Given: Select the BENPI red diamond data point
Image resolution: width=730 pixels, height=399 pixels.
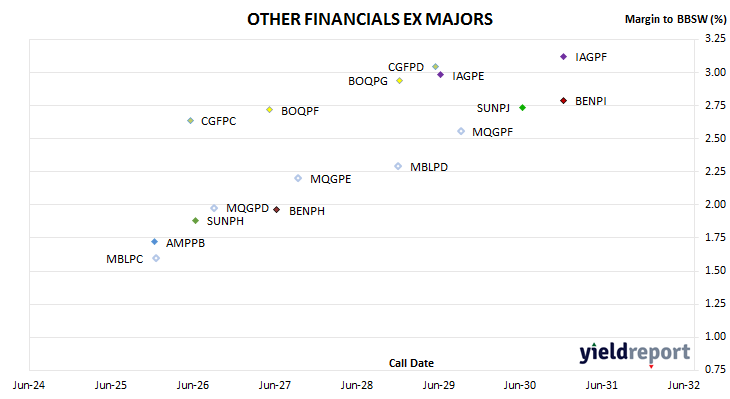Looking at the screenshot, I should 563,101.
